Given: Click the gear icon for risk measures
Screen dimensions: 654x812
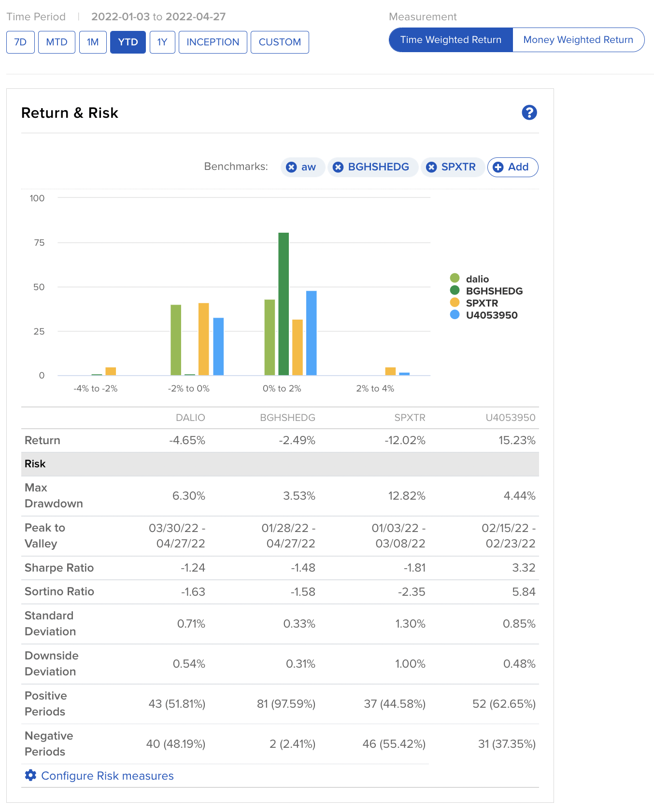Looking at the screenshot, I should (x=30, y=775).
